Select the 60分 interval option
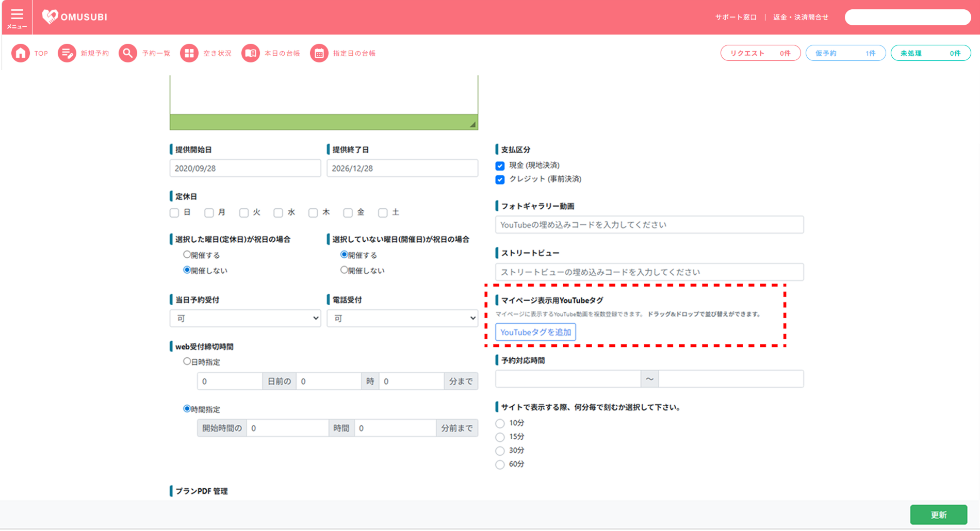The image size is (980, 531). coord(500,464)
